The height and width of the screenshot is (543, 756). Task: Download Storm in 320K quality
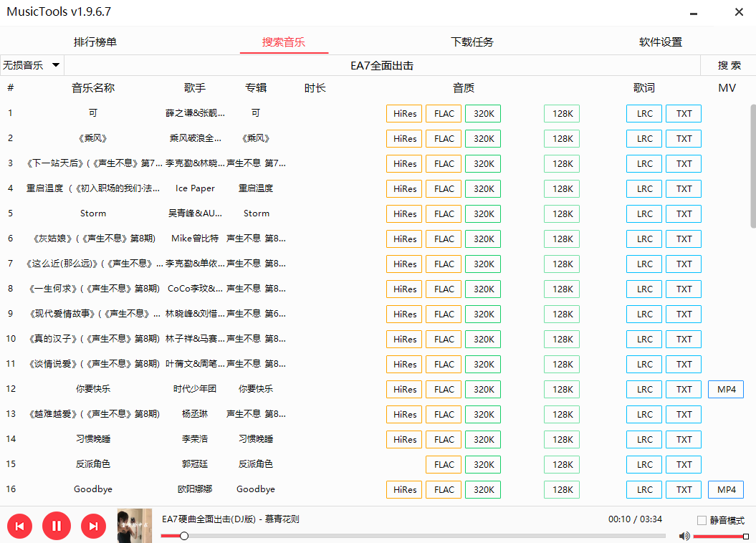482,213
